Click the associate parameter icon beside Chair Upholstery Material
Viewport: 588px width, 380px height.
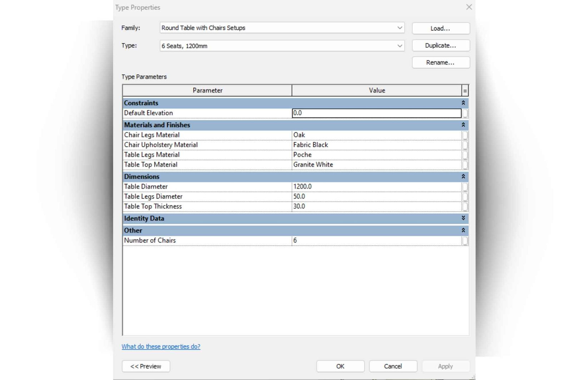465,145
